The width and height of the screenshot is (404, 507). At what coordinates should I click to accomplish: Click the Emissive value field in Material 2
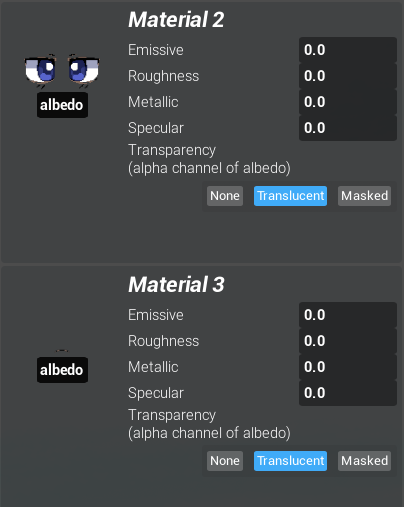tap(348, 50)
